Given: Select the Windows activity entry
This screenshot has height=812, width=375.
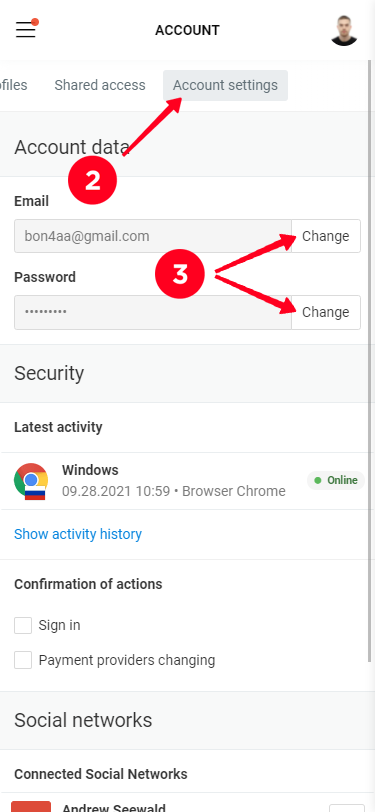Looking at the screenshot, I should pos(188,481).
